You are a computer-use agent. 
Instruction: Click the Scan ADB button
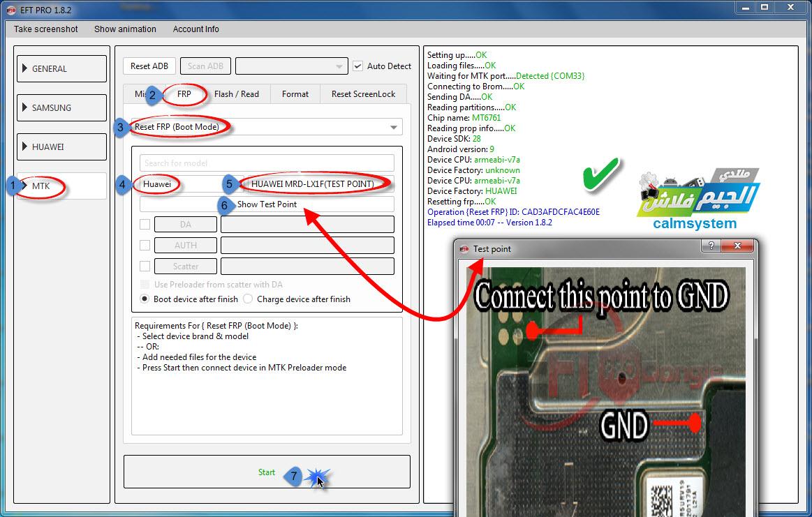[205, 66]
